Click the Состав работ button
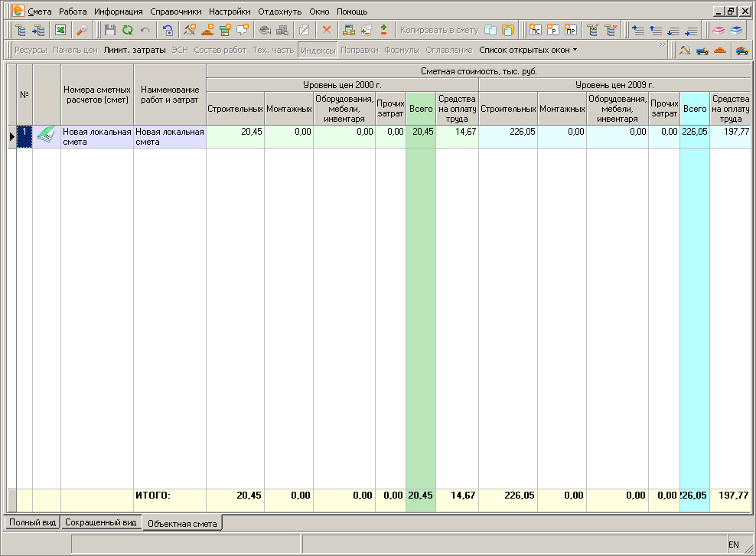This screenshot has height=556, width=756. [x=220, y=50]
